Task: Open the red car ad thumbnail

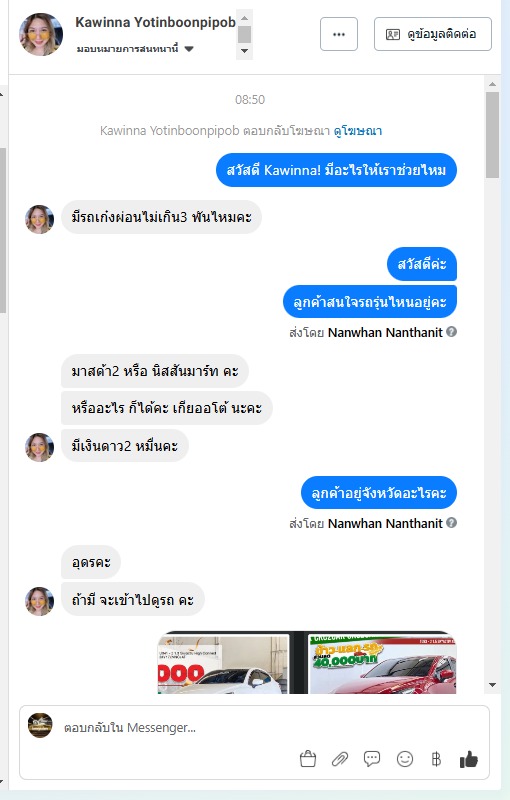Action: click(382, 663)
